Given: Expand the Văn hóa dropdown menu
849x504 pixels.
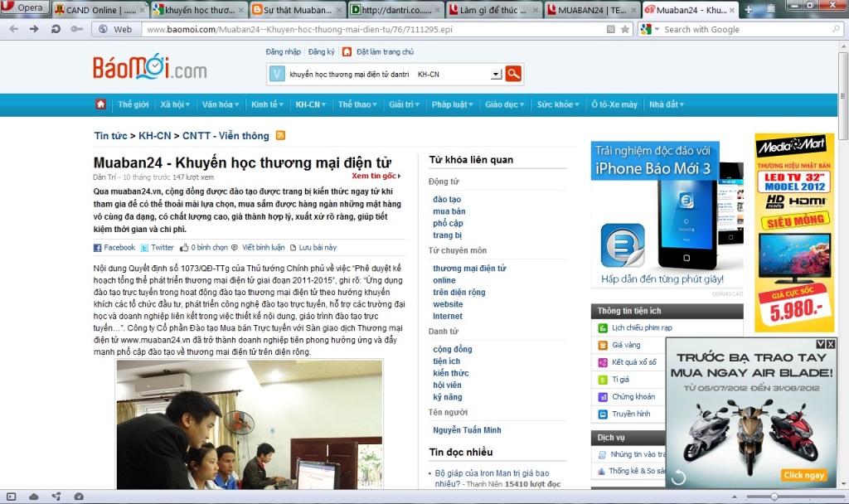Looking at the screenshot, I should tap(221, 104).
